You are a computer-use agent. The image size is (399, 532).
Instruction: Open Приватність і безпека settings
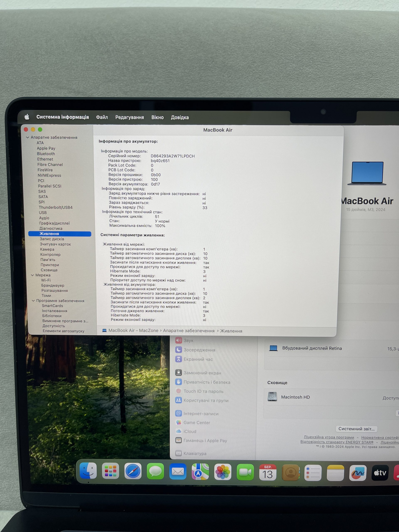[203, 382]
